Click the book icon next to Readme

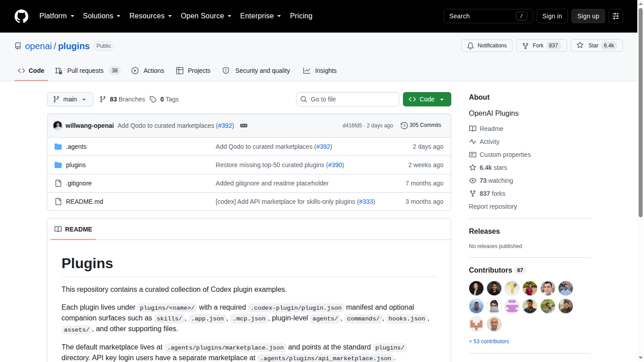473,129
